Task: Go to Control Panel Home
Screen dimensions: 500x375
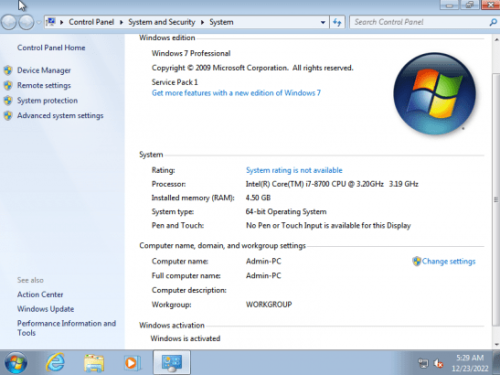Action: click(51, 48)
